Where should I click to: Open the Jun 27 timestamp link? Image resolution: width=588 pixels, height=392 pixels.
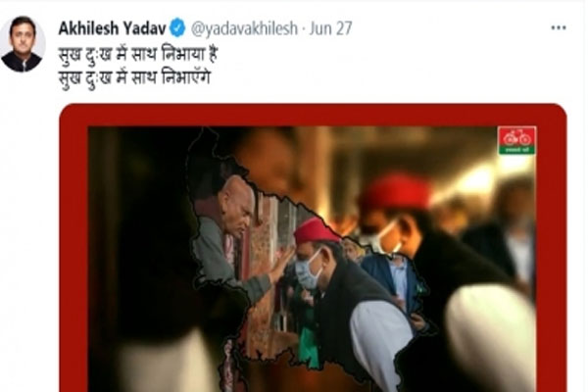(330, 28)
